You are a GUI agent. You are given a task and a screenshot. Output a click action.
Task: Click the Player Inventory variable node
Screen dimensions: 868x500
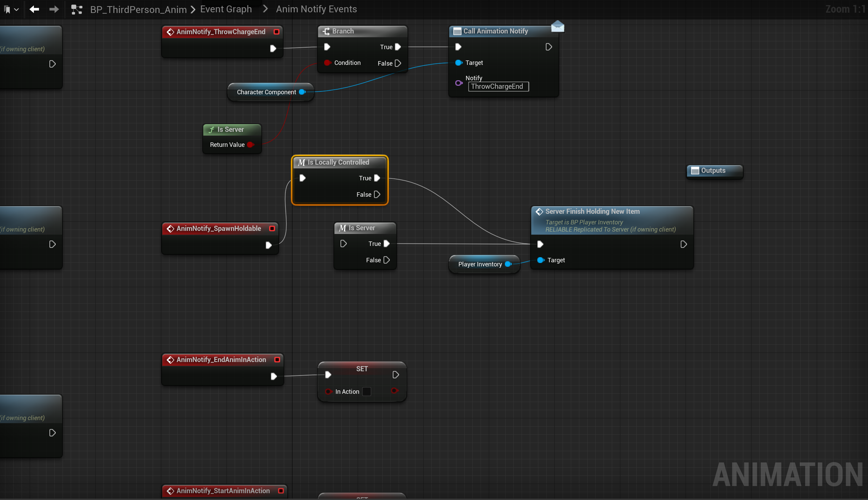pyautogui.click(x=480, y=264)
